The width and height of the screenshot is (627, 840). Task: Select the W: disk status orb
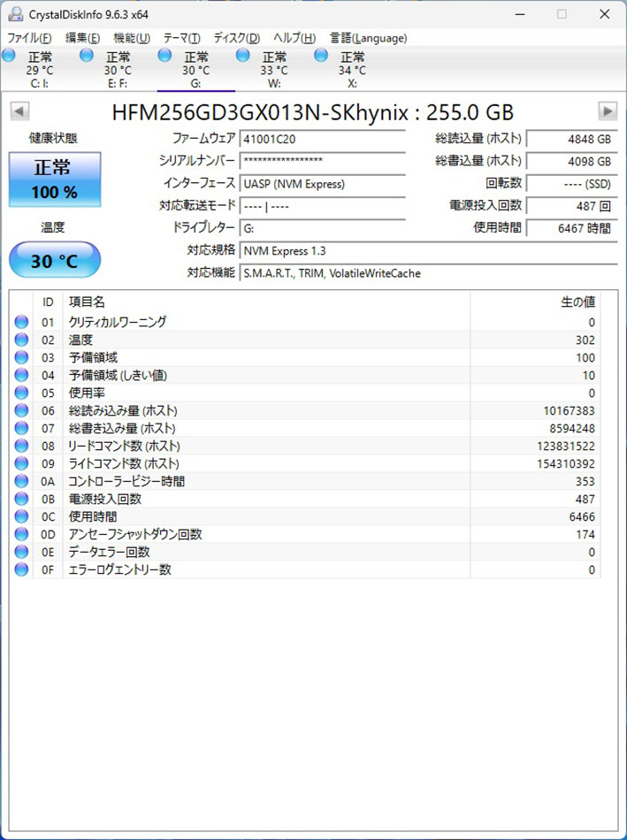point(243,55)
